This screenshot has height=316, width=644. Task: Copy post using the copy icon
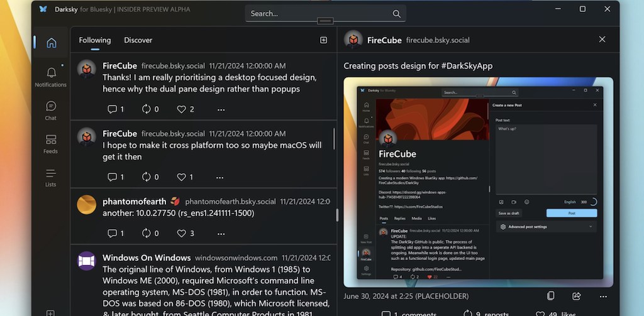point(550,296)
